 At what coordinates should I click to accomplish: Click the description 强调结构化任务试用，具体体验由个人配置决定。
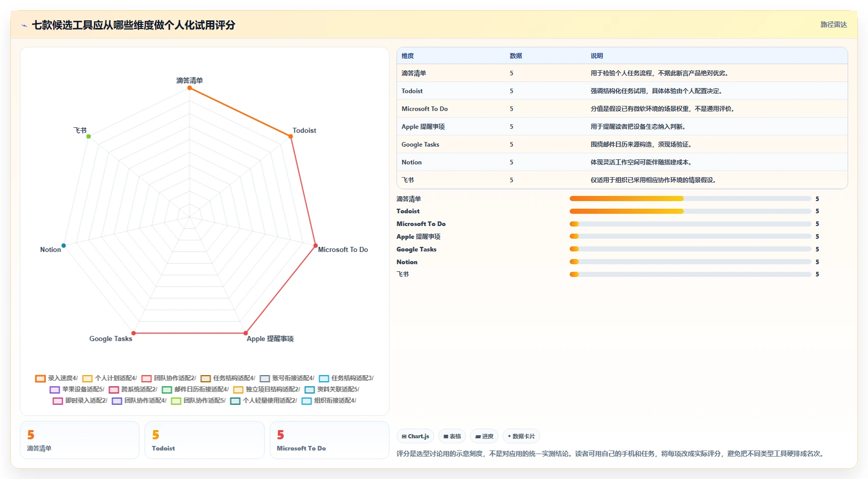(657, 91)
